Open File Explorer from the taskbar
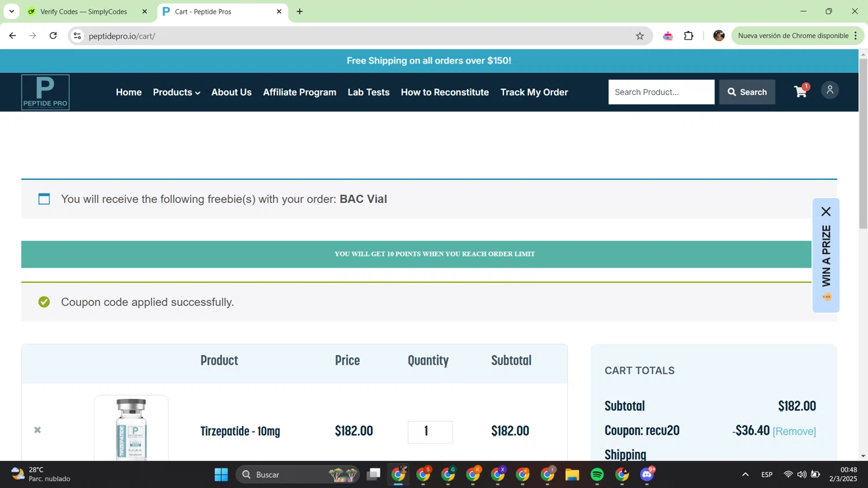 [572, 475]
